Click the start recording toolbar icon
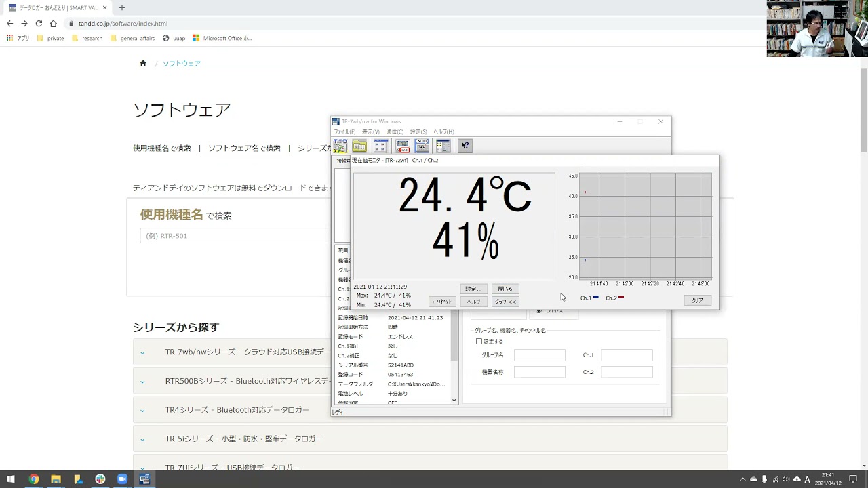Screen dimensions: 868x488 (403, 146)
